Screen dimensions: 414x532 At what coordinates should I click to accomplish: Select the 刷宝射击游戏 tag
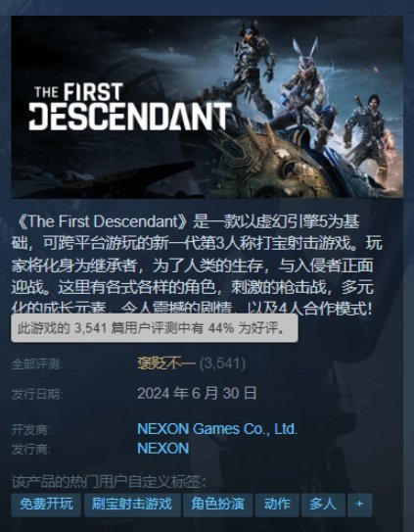coord(132,505)
